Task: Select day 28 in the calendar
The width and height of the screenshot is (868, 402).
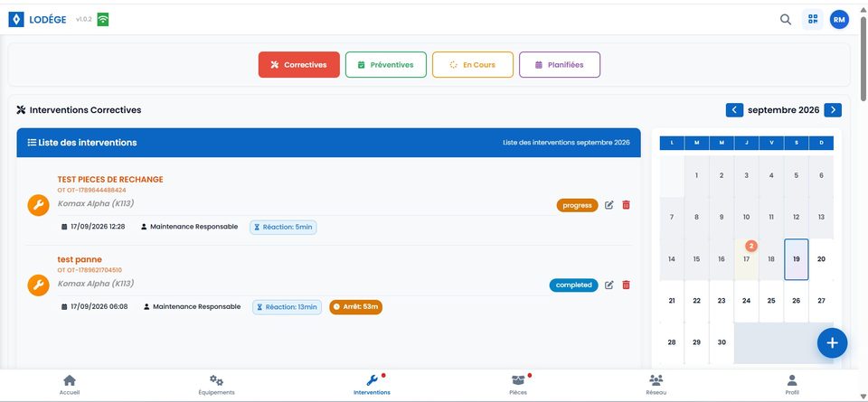Action: pyautogui.click(x=672, y=342)
